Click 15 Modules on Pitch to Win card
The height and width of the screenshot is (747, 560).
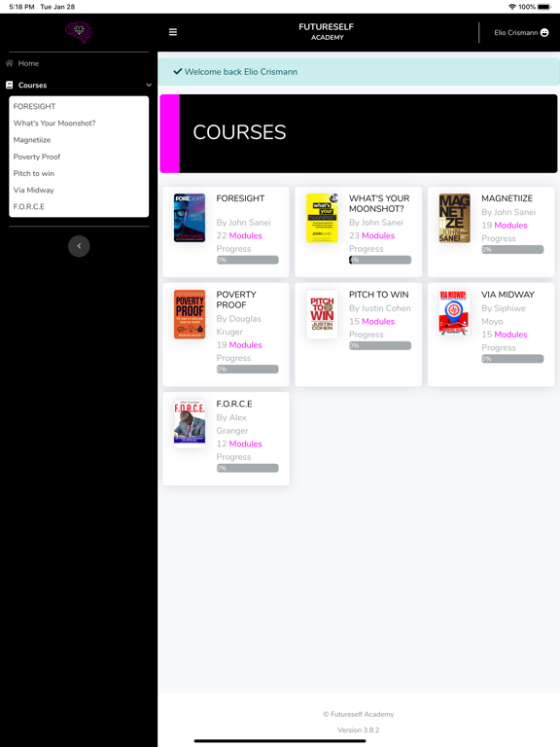click(x=372, y=321)
